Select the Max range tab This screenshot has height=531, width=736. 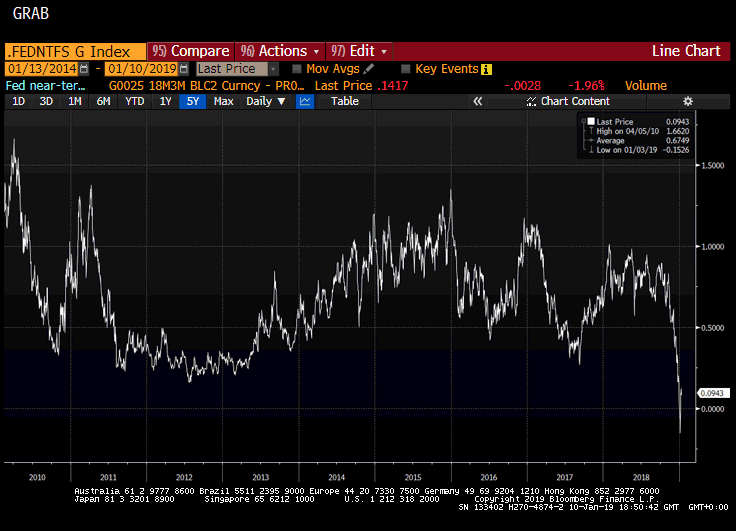tap(223, 101)
